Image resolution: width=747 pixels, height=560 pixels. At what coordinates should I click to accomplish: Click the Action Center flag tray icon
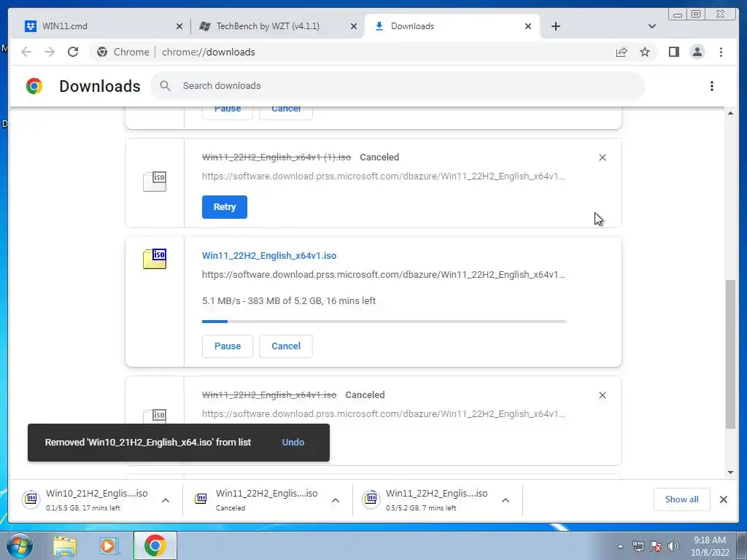[656, 546]
